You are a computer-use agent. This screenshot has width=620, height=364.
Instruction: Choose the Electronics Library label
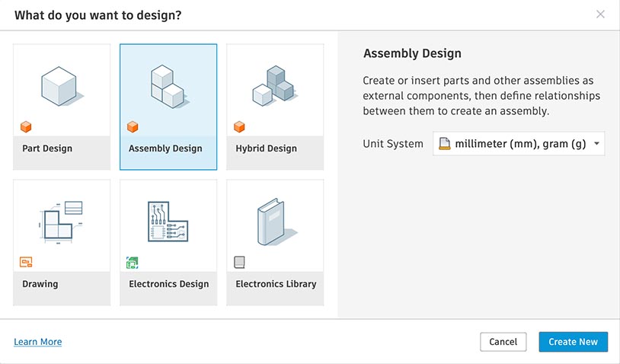click(276, 284)
